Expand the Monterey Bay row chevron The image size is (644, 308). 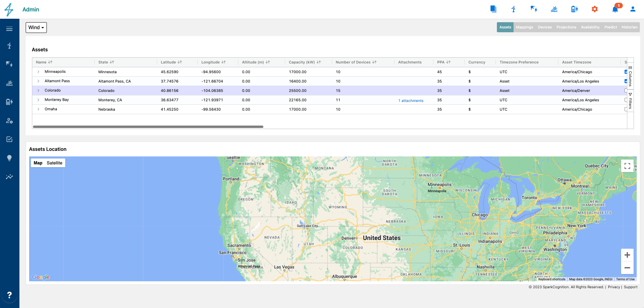click(38, 100)
